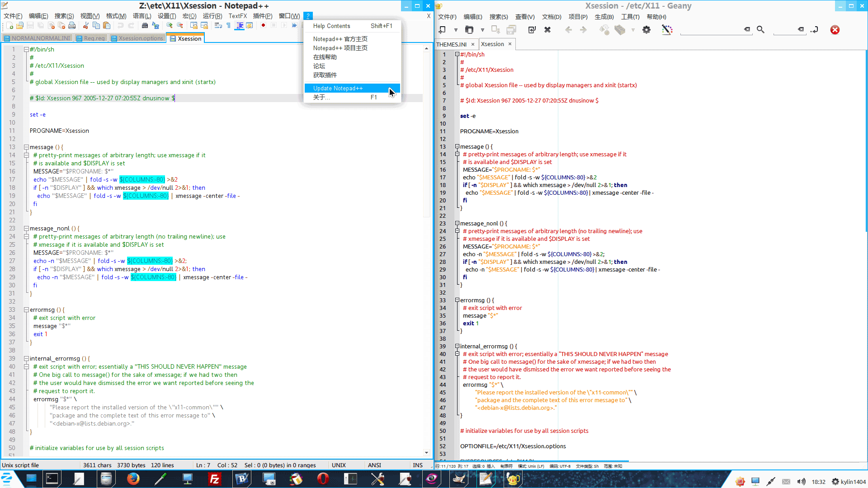Viewport: 868px width, 488px height.
Task: Open FileZilla from the taskbar
Action: [214, 479]
